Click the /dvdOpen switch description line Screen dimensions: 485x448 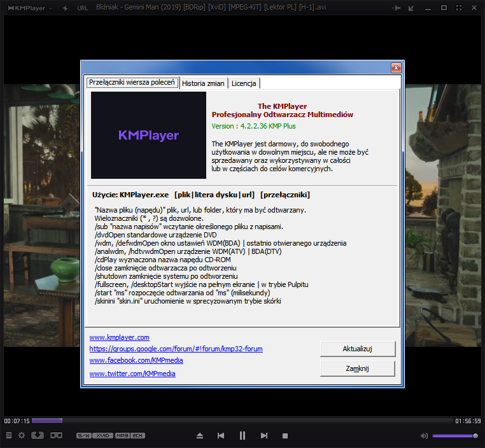tap(155, 235)
